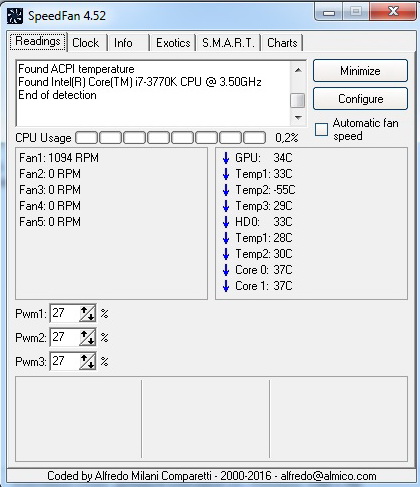This screenshot has width=420, height=487.
Task: Adjust the Pwm2 spinner arrows
Action: (87, 337)
